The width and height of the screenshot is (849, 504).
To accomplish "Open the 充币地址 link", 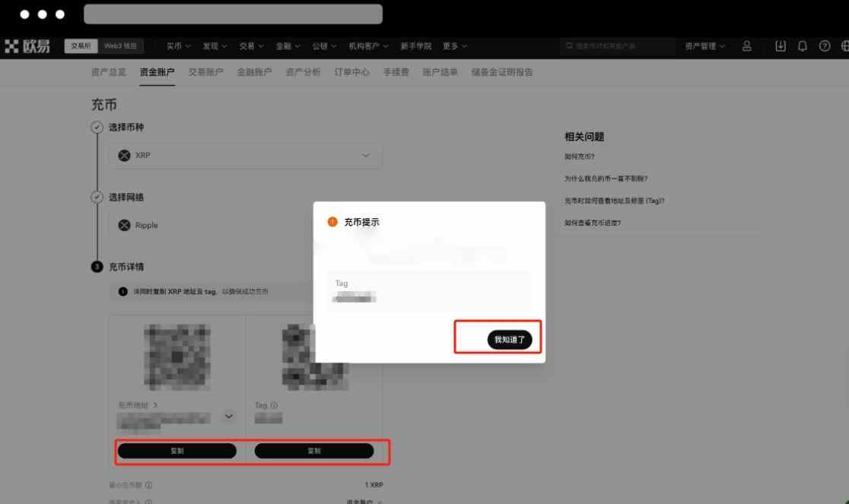I will pos(138,405).
